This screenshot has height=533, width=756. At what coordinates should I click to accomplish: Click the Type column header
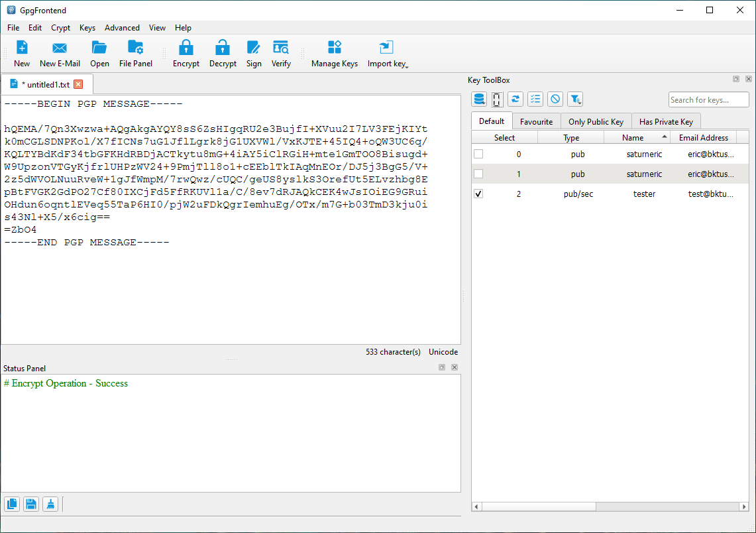tap(571, 137)
